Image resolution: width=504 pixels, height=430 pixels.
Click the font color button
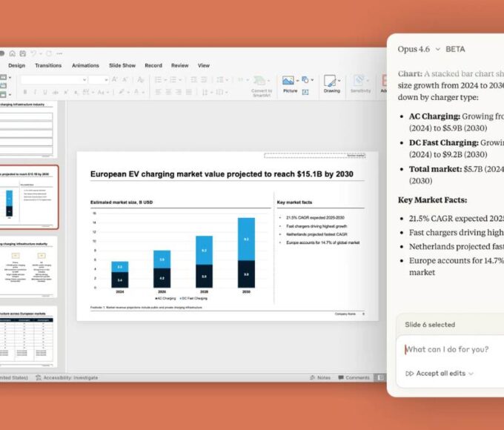click(138, 93)
